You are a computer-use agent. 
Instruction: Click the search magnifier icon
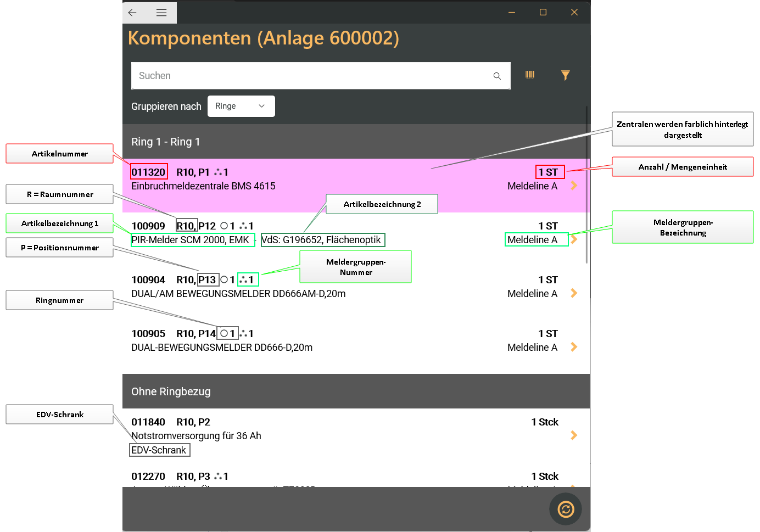pos(497,76)
